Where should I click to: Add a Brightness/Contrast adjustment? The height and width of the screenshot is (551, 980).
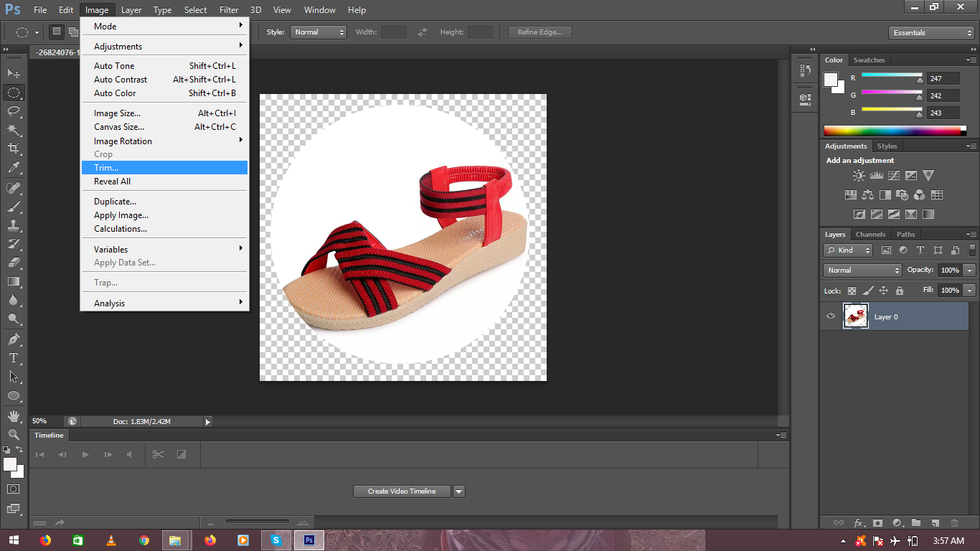(x=859, y=175)
